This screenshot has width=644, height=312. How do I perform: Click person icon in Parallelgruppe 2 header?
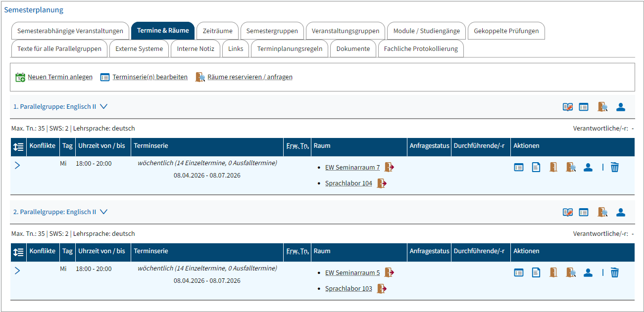621,212
